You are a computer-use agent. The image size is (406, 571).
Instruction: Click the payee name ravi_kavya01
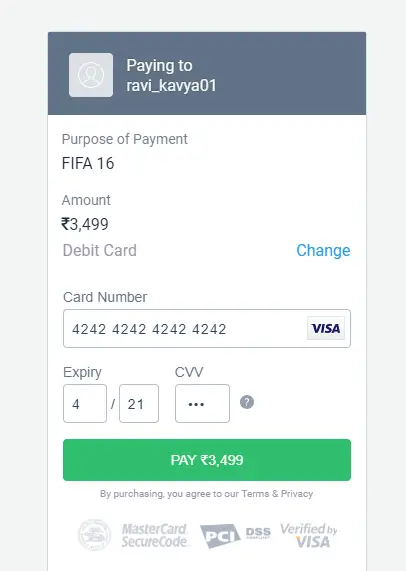pos(172,86)
